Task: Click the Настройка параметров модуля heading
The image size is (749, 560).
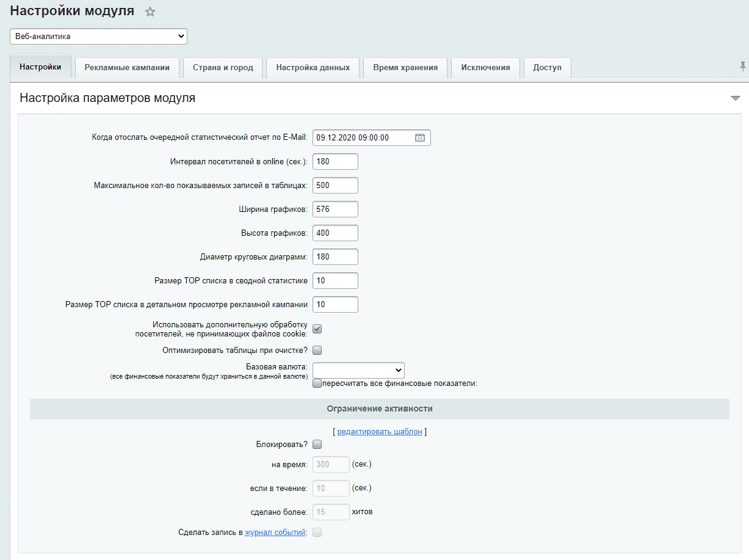Action: coord(107,98)
